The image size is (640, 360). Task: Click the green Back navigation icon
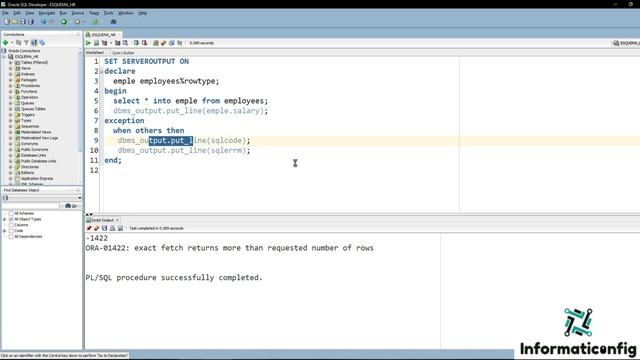coord(64,22)
